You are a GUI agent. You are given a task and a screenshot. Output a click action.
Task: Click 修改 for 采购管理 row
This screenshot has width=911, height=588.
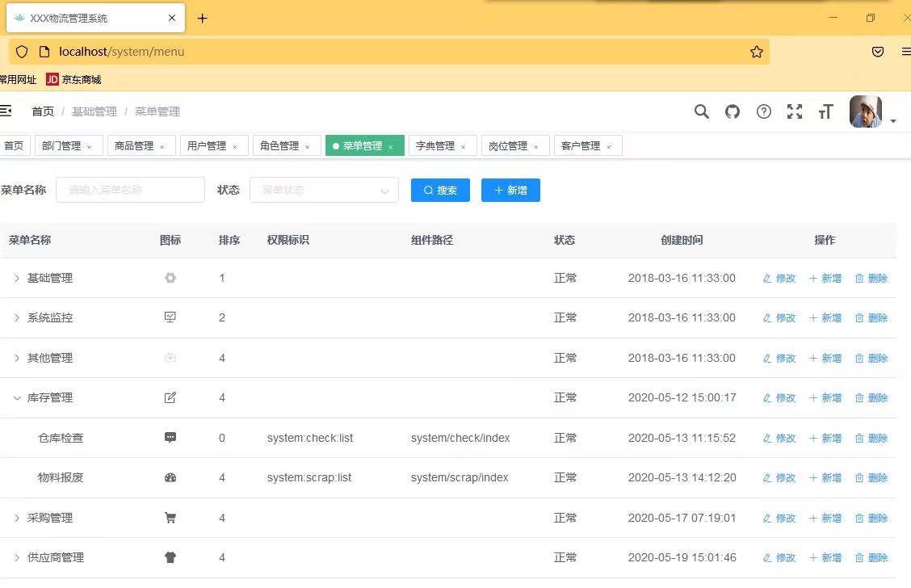[779, 518]
